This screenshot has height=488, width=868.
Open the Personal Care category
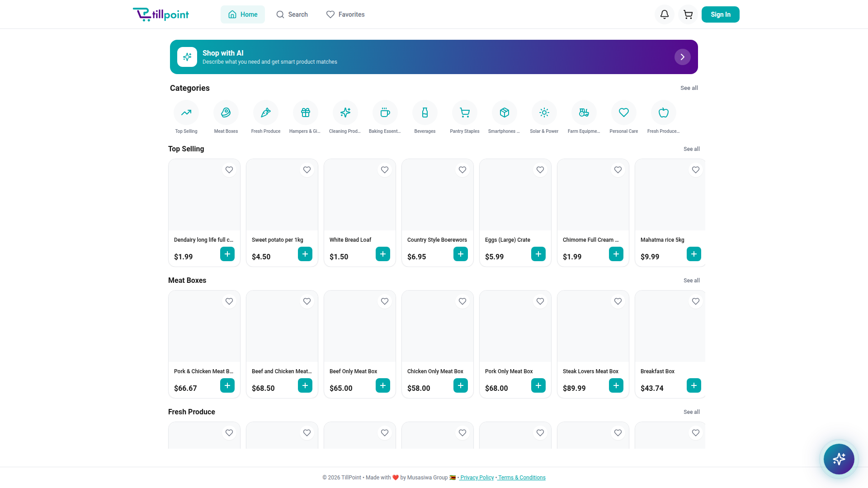tap(624, 113)
